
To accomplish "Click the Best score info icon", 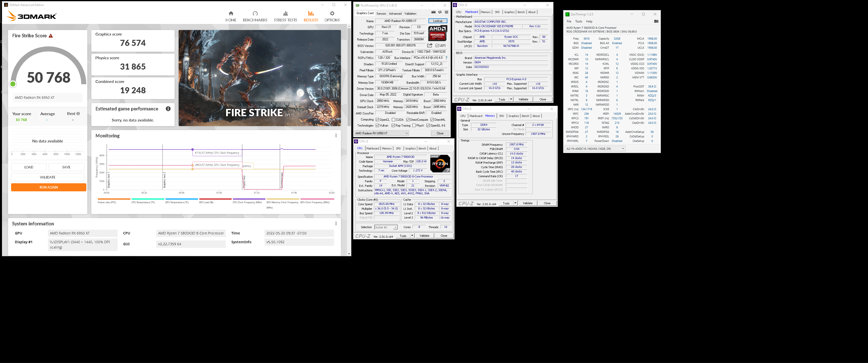I will 78,114.
